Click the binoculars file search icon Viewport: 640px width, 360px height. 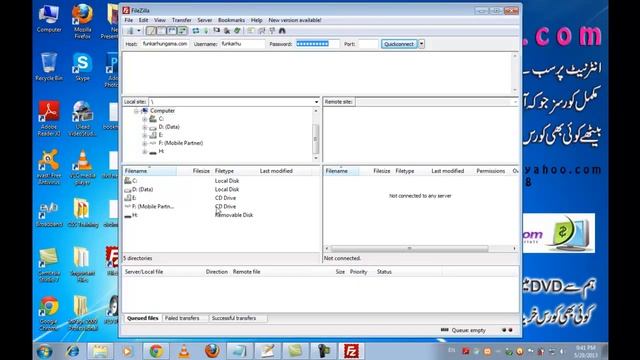tap(282, 31)
